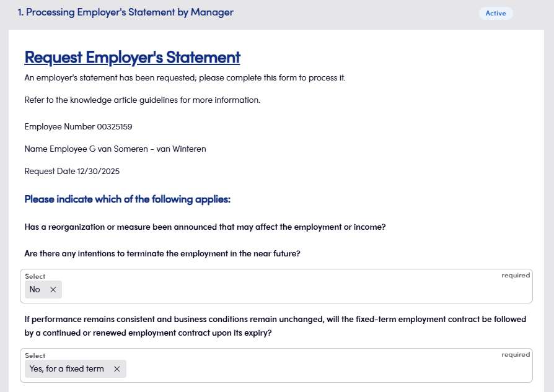Open the Request Employer's Statement heading link
The image size is (554, 392).
click(132, 58)
